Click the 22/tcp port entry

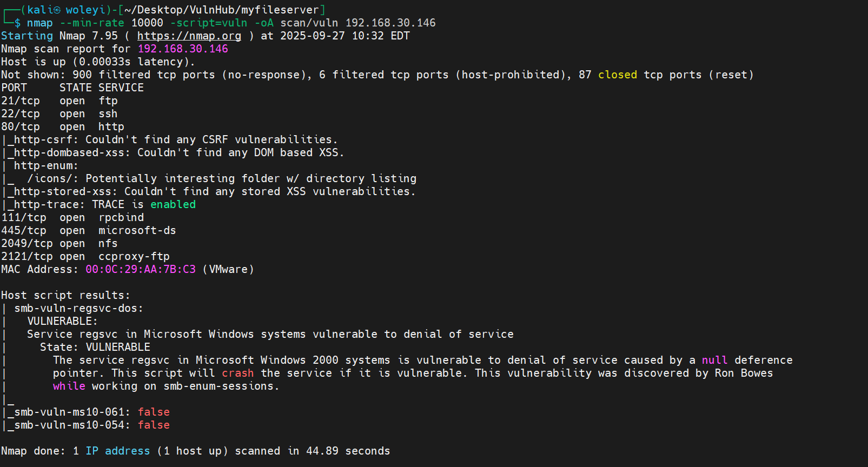click(21, 114)
